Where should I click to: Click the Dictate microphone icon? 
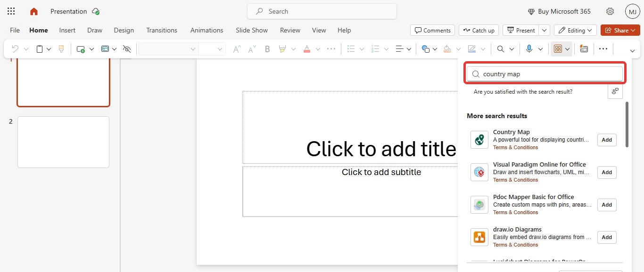pos(529,49)
